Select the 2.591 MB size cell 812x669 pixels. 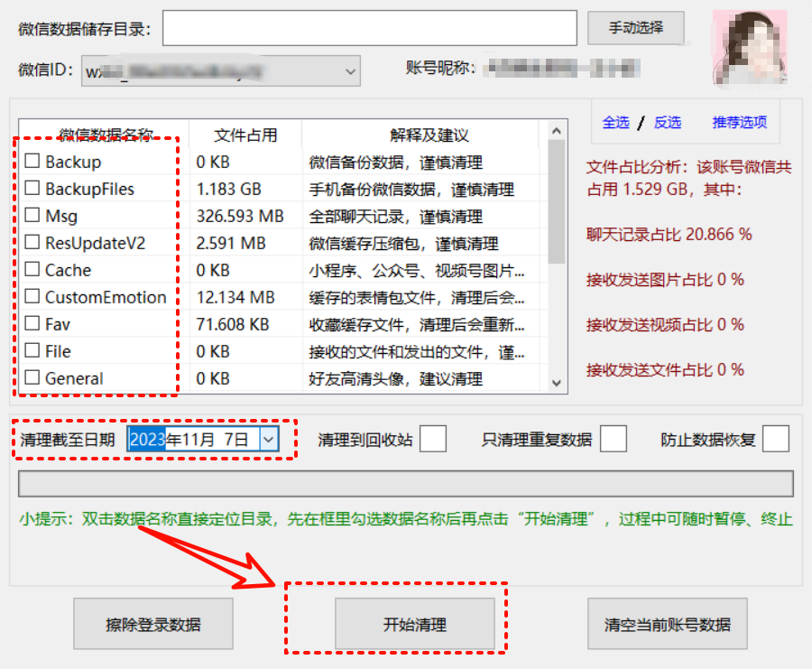(231, 243)
